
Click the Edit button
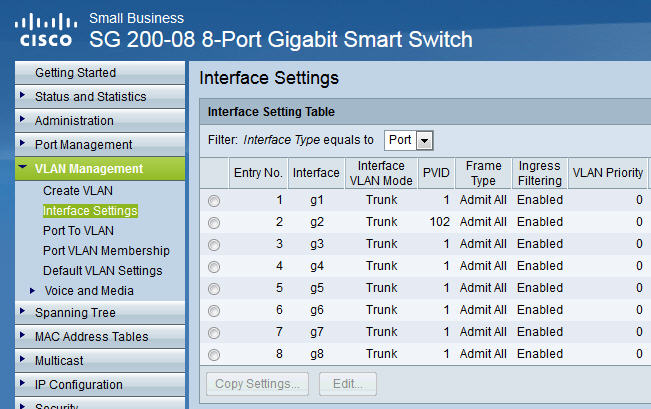click(x=348, y=384)
